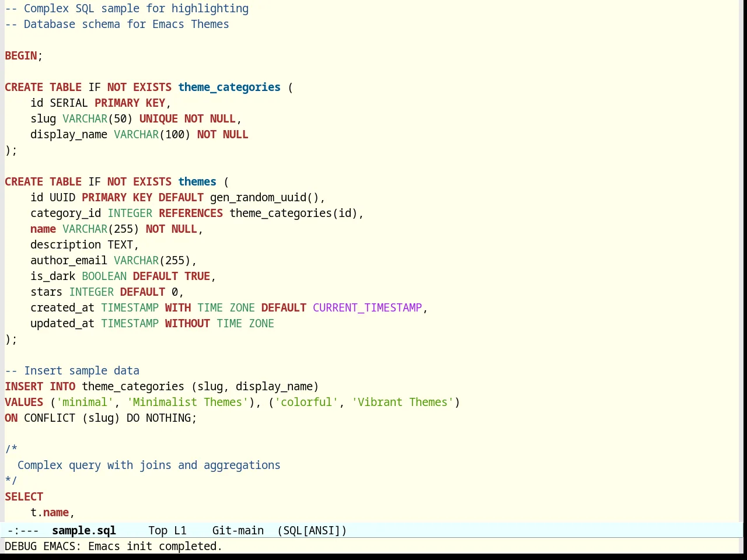747x560 pixels.
Task: Click the comment 'Database schema for Emacs Themes'
Action: pyautogui.click(x=127, y=24)
